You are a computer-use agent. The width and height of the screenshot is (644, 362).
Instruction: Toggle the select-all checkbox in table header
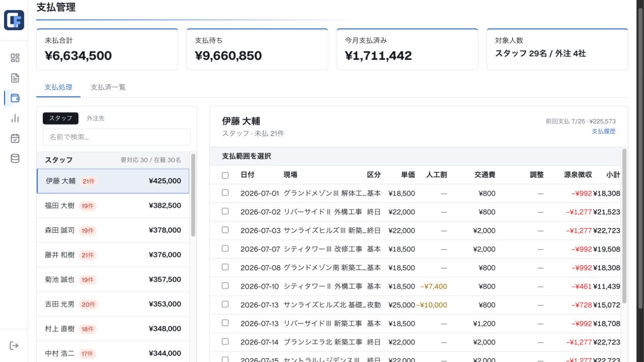point(225,175)
